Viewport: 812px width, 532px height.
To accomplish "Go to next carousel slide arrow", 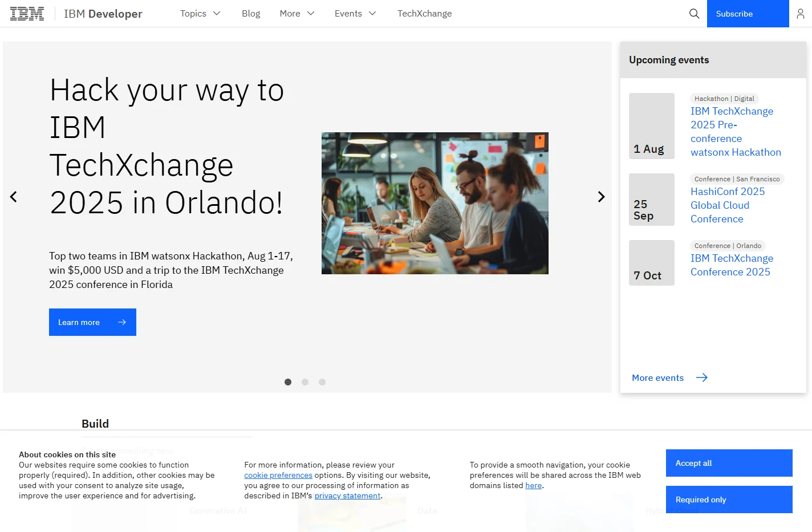I will tap(601, 197).
